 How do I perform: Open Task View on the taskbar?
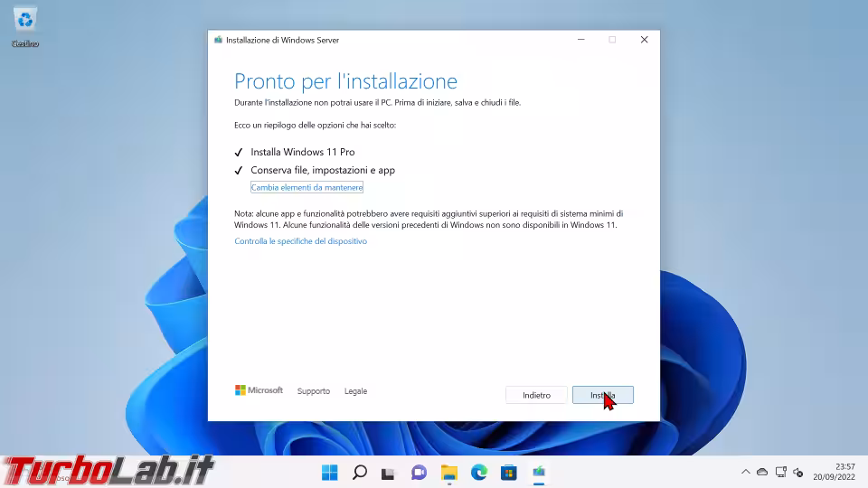388,473
